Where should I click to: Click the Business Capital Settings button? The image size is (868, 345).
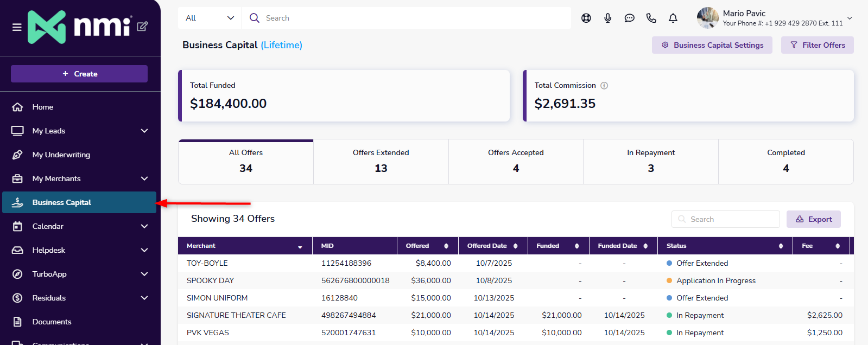coord(712,45)
